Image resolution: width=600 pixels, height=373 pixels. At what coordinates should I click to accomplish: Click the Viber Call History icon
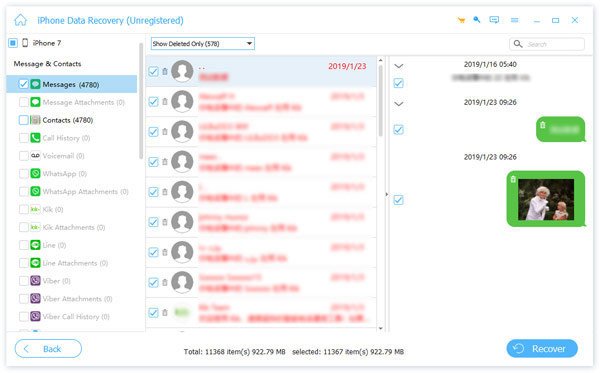tap(35, 316)
